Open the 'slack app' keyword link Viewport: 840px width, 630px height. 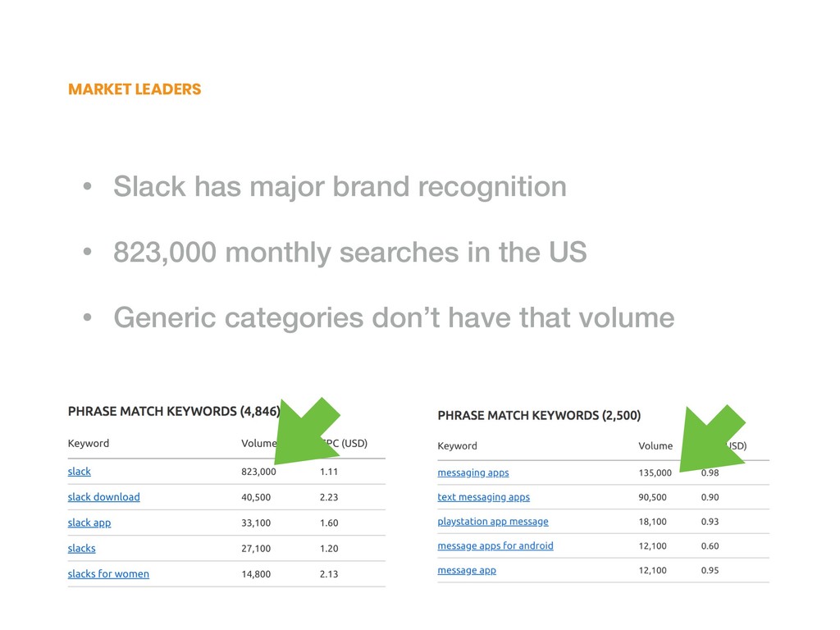(x=89, y=523)
